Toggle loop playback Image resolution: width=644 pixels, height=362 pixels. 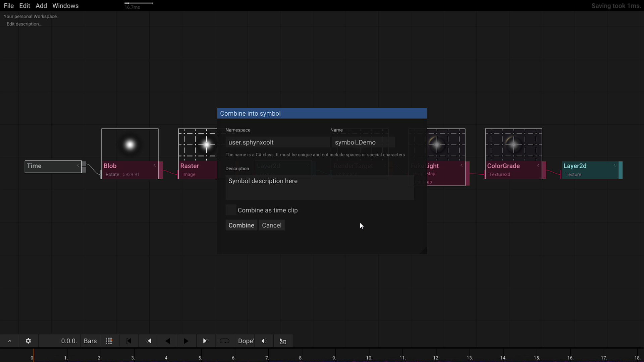tap(224, 341)
